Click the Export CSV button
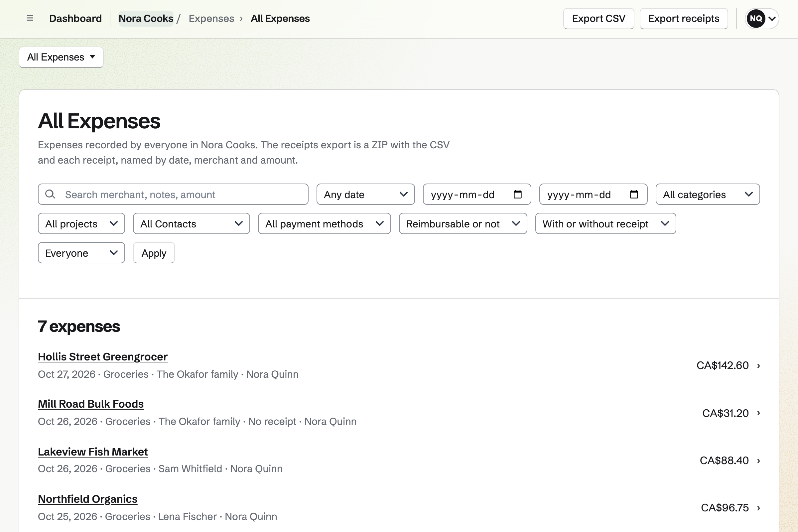The width and height of the screenshot is (798, 532). point(598,19)
